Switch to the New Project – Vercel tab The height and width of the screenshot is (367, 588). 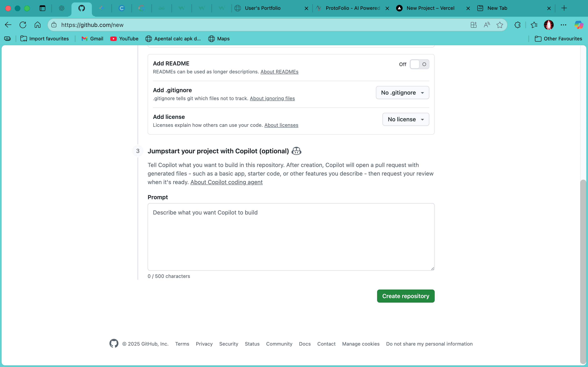[x=430, y=8]
